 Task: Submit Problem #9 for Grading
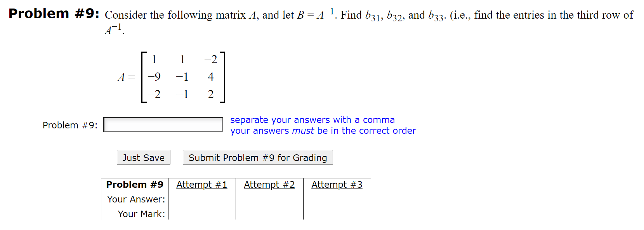pyautogui.click(x=257, y=157)
